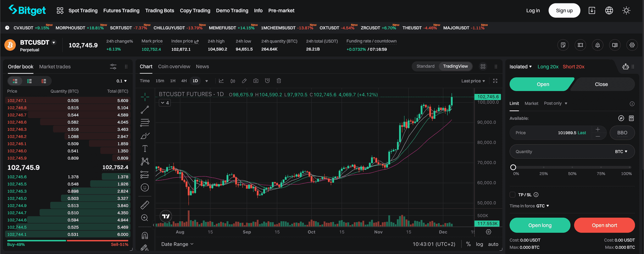Click the download app icon
644x254 pixels.
pos(592,11)
